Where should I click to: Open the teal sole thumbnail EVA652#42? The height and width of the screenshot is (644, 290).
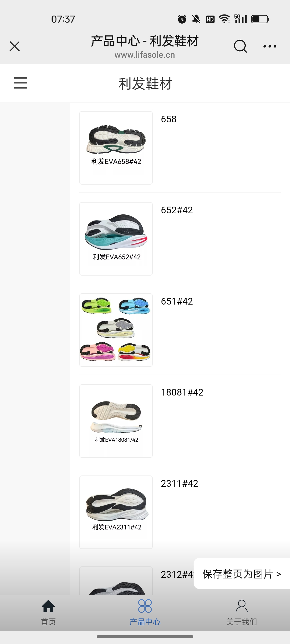tap(116, 239)
